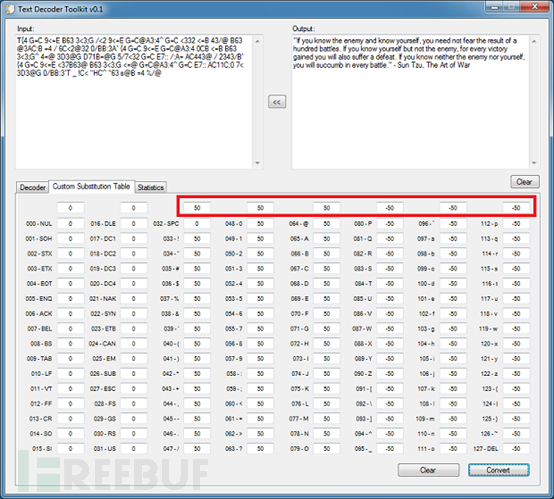Click inside the Input text area
Viewport: 554px width, 499px height.
(x=134, y=102)
